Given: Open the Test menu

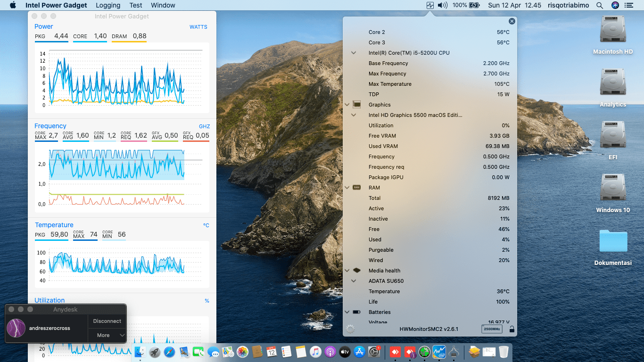Looking at the screenshot, I should (136, 5).
